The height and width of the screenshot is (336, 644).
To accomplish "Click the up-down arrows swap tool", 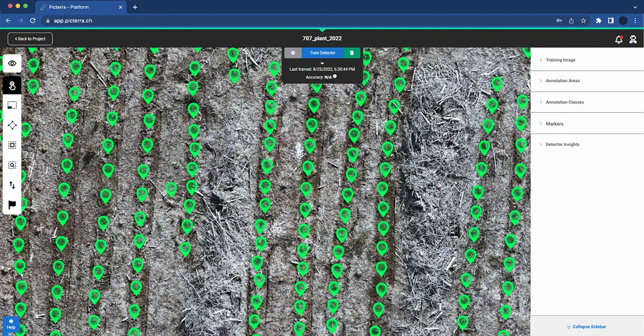I will [x=12, y=185].
